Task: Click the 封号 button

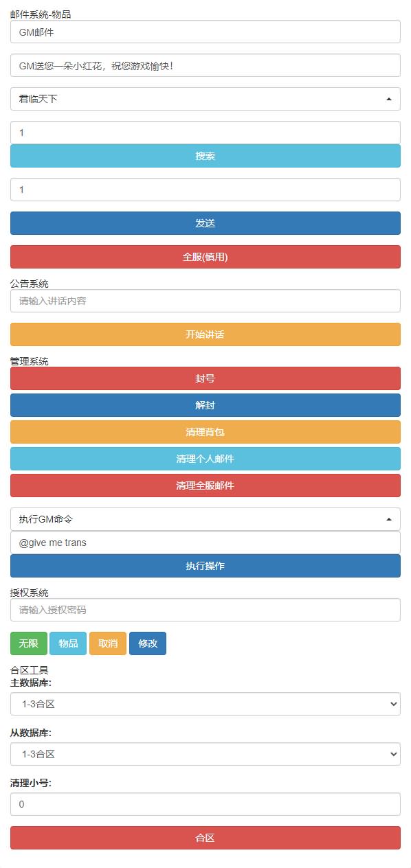Action: [x=205, y=378]
